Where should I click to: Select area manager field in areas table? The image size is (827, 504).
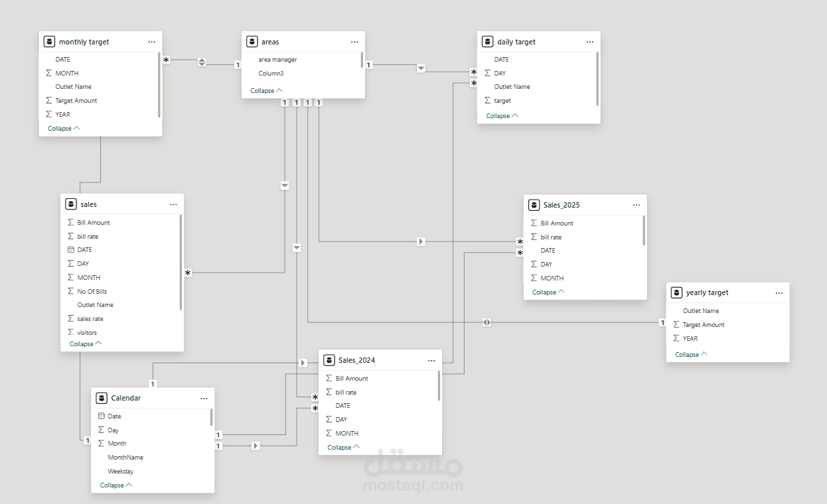point(277,60)
